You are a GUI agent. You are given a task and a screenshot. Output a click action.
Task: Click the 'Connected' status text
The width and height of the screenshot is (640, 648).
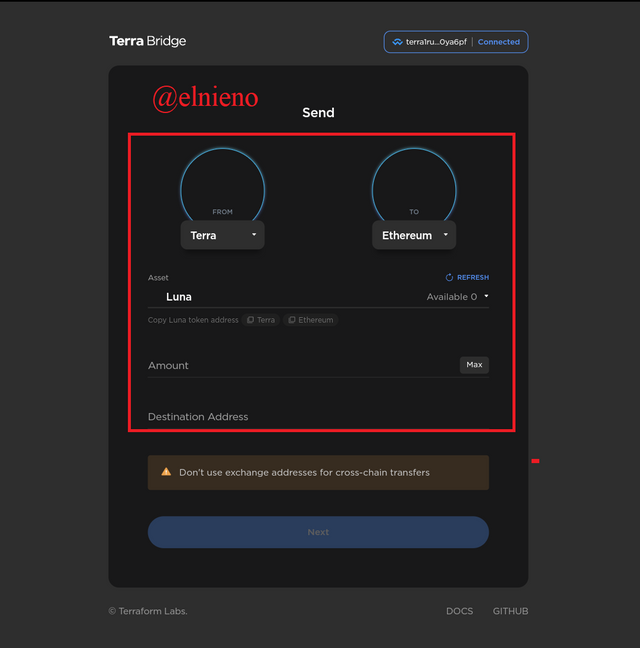pyautogui.click(x=499, y=42)
